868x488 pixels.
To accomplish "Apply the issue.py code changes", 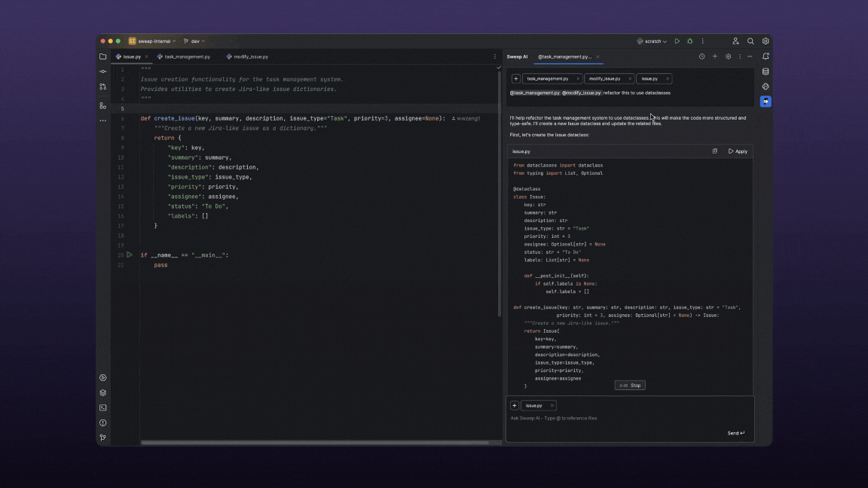I will click(x=738, y=151).
